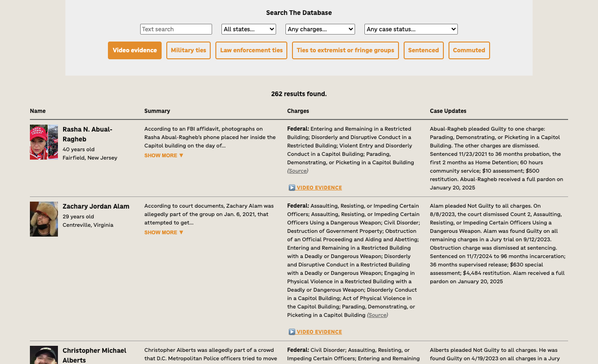Screen dimensions: 598x364
Task: Click the Case Updates column header
Action: pos(448,111)
